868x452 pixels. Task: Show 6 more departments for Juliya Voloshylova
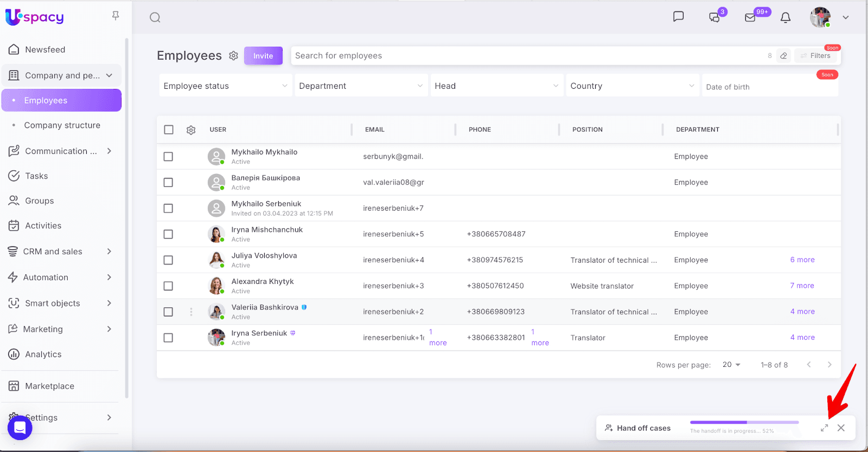[x=802, y=260]
